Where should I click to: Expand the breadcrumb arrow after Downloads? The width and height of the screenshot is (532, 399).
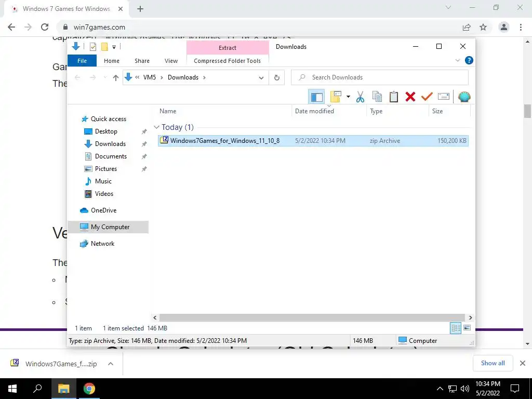204,78
